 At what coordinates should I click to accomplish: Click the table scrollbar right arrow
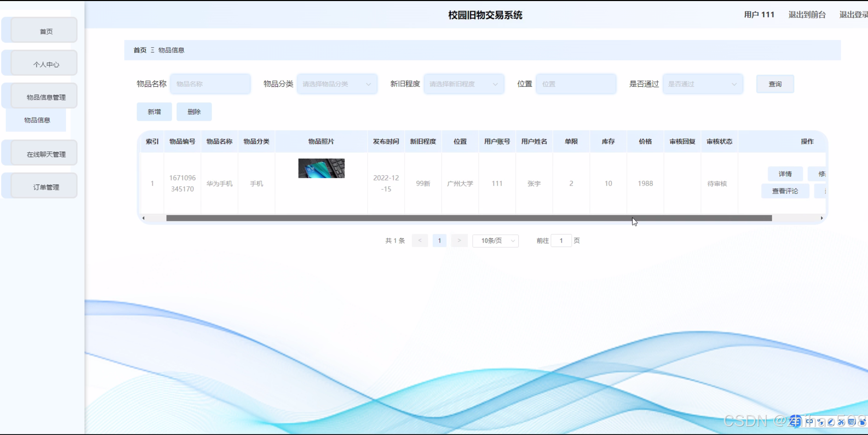[822, 218]
